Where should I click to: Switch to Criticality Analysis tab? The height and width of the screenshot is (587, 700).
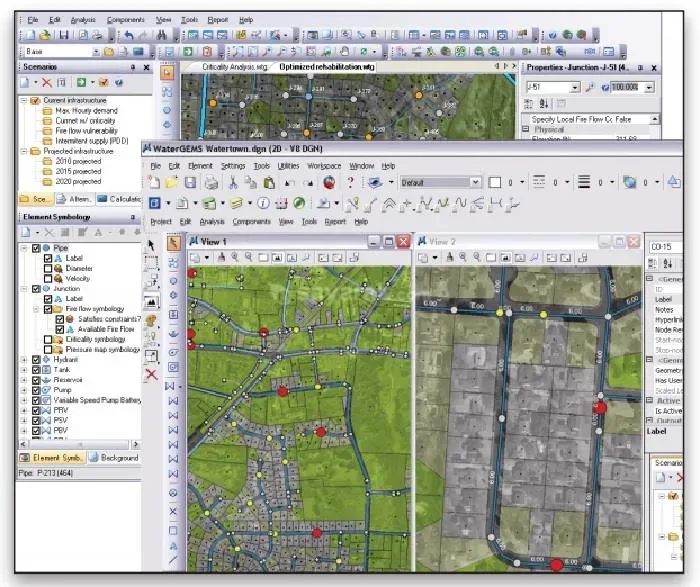(x=234, y=67)
